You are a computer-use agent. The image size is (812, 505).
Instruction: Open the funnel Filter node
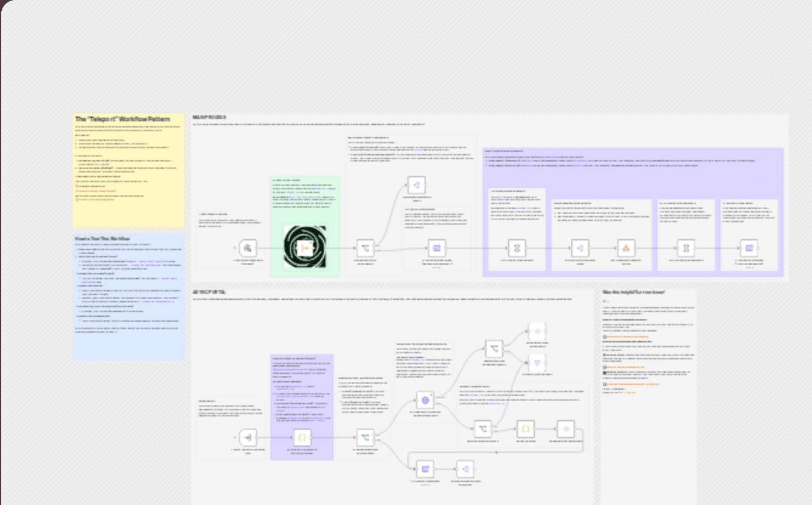click(537, 363)
